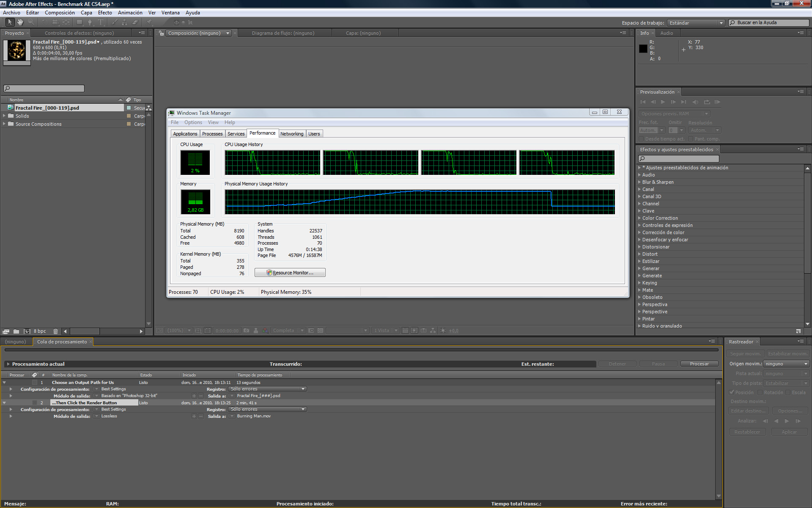Open the Espacio de trabajo Estándar dropdown

[x=696, y=23]
